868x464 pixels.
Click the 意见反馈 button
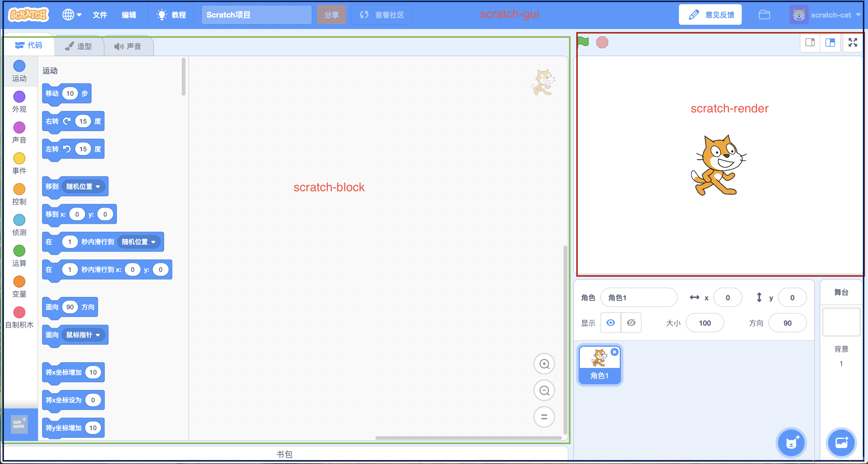click(710, 14)
